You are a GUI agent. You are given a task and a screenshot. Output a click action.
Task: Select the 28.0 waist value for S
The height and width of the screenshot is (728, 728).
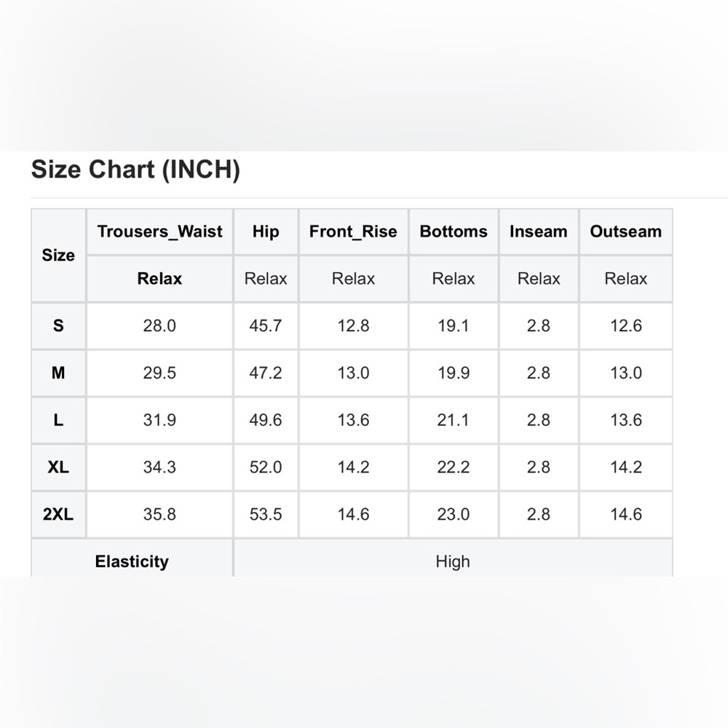pyautogui.click(x=159, y=326)
